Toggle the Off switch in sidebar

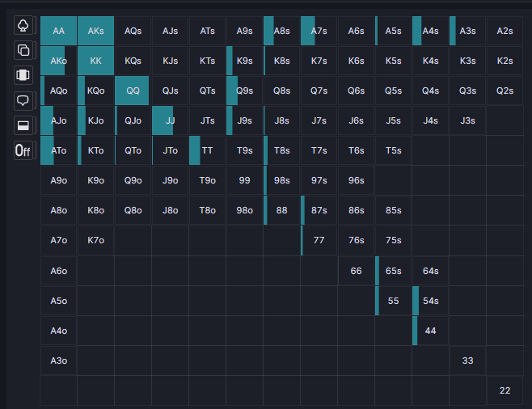[x=24, y=150]
